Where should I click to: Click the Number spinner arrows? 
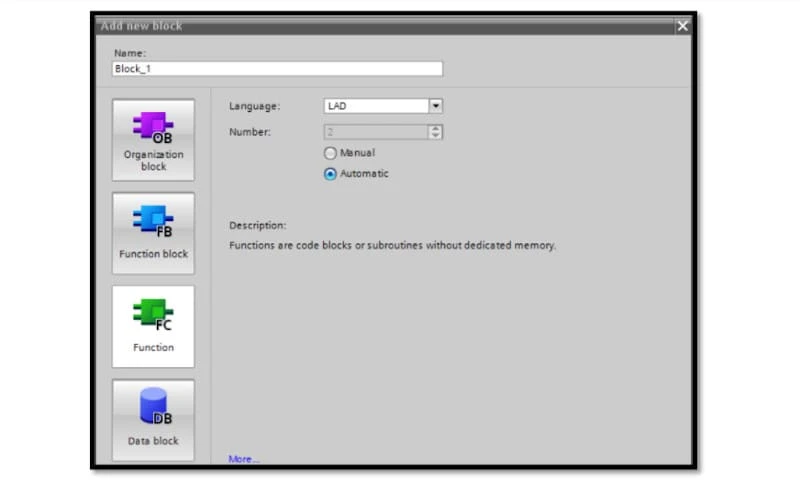coord(435,132)
